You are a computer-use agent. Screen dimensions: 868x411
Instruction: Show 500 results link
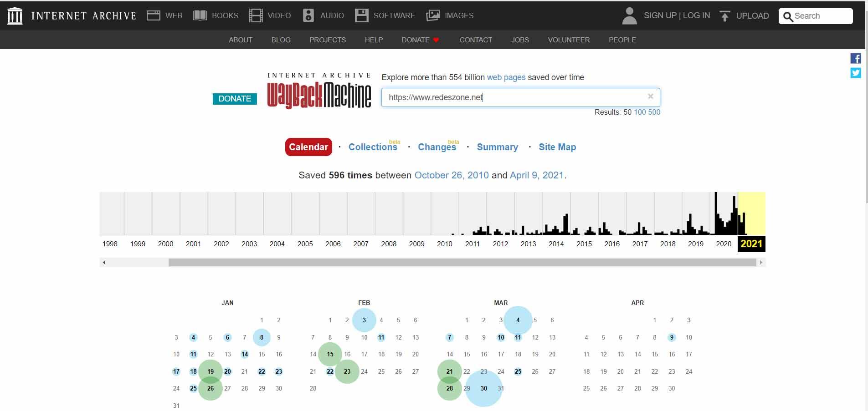(654, 112)
